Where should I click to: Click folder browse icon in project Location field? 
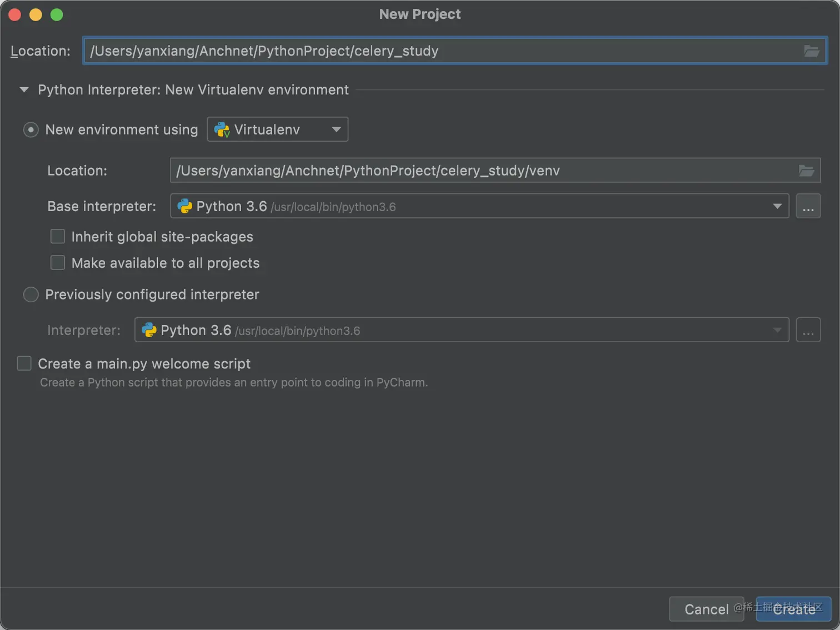[x=811, y=51]
